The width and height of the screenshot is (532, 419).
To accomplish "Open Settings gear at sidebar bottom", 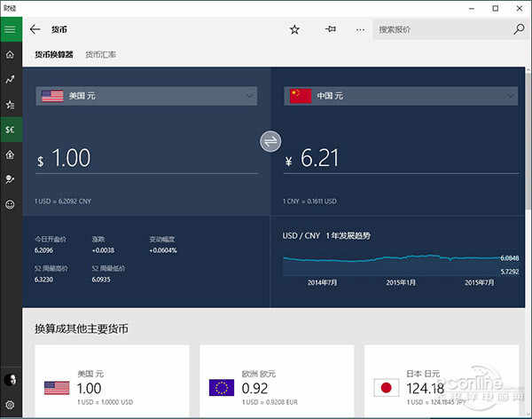I will pos(11,405).
